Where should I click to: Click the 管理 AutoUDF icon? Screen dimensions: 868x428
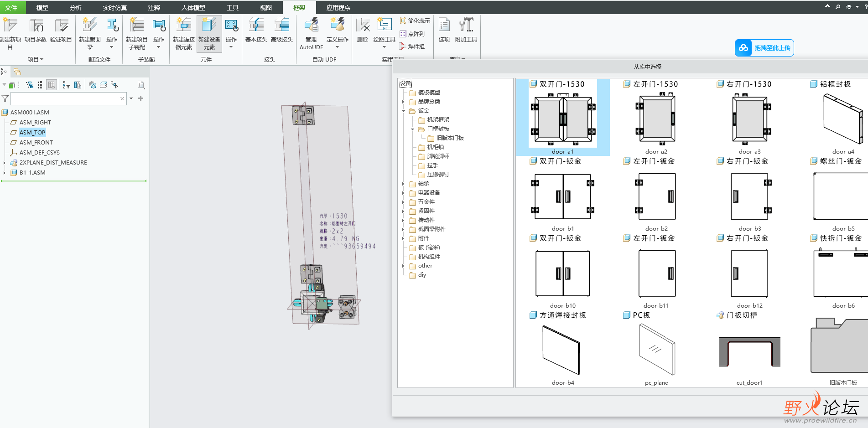pos(311,33)
